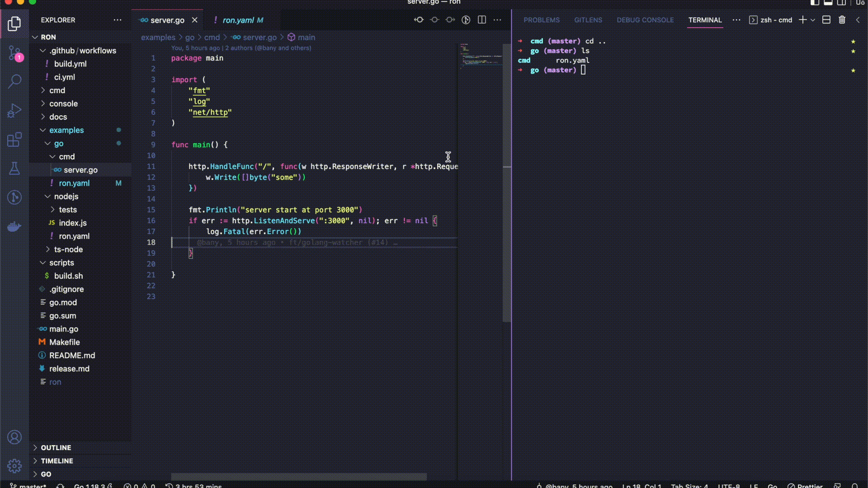The image size is (868, 488).
Task: Open the Extensions view
Action: pyautogui.click(x=14, y=140)
